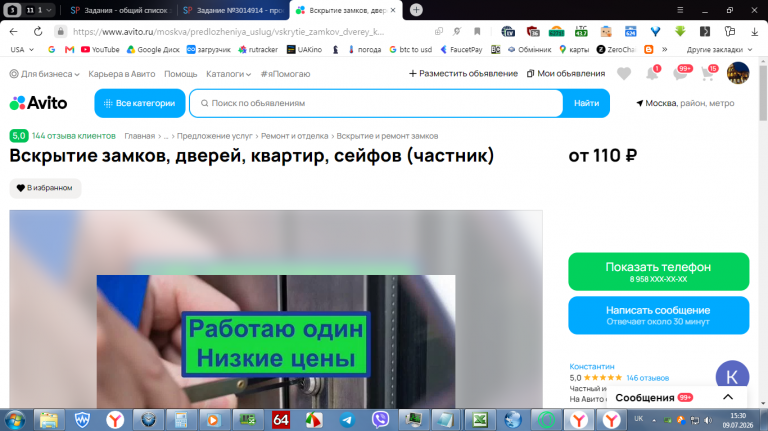The height and width of the screenshot is (431, 768).
Task: Open the FaucetPay bookmark
Action: (x=461, y=49)
